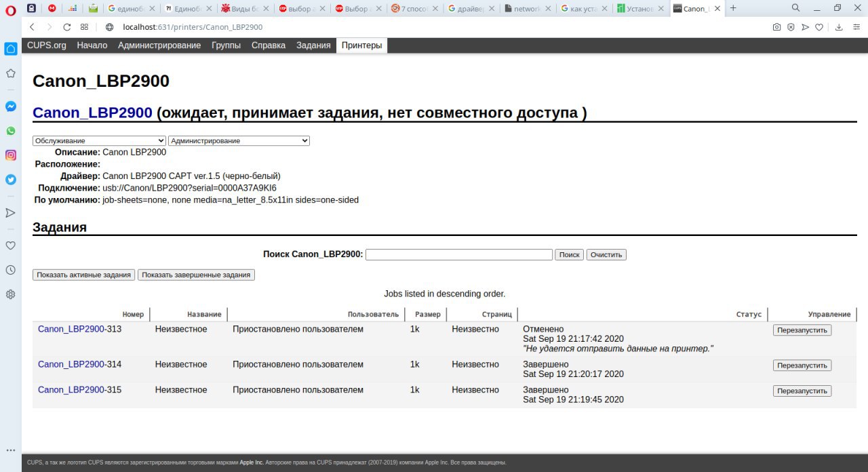
Task: Click the Поиск search button
Action: [569, 254]
